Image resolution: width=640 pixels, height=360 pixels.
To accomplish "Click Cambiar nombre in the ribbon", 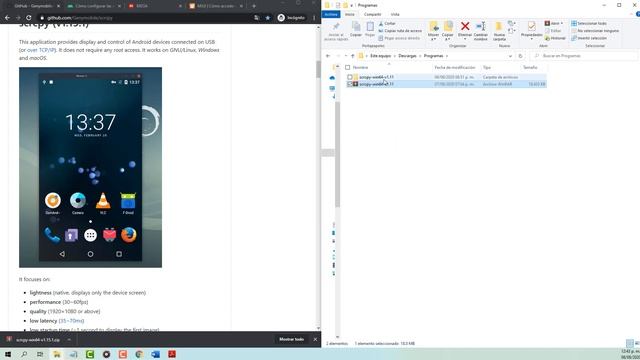I will pos(481,31).
